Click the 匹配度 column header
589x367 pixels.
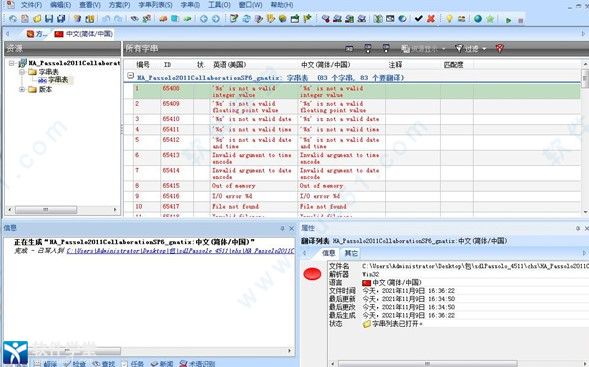click(453, 65)
